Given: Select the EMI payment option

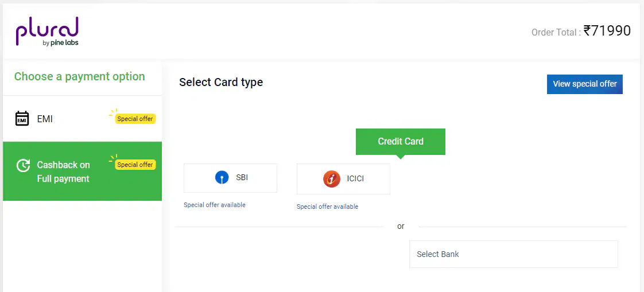Looking at the screenshot, I should (45, 119).
